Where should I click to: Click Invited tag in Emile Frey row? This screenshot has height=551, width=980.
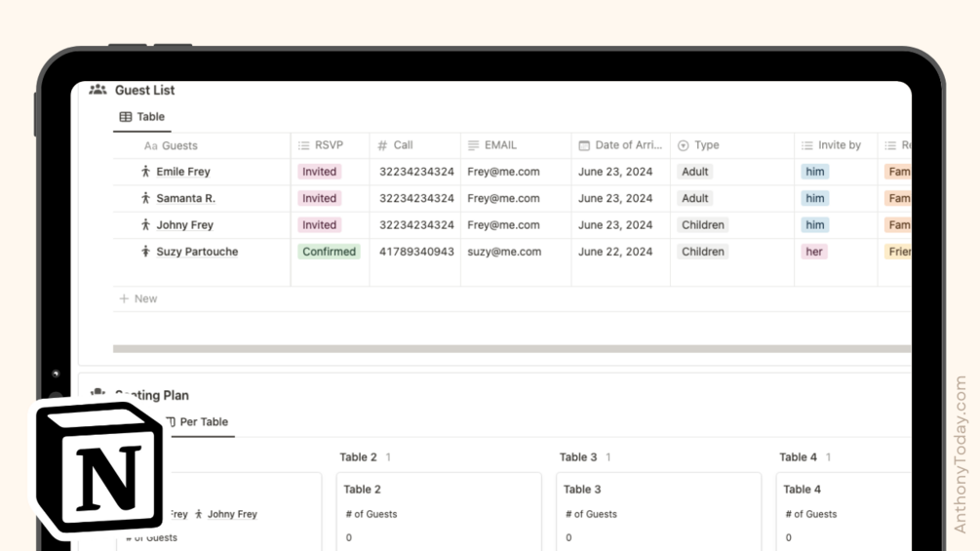tap(320, 172)
